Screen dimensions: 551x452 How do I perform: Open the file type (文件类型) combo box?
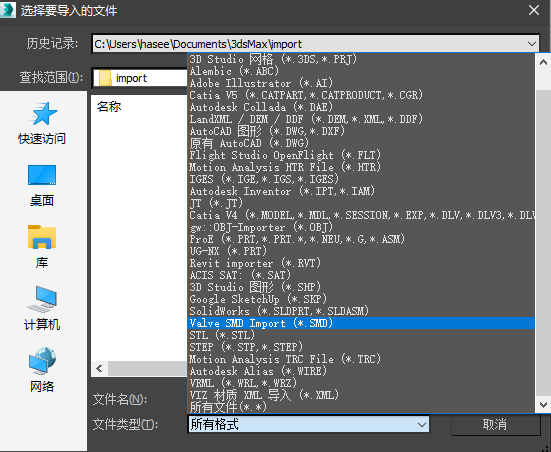(x=309, y=425)
